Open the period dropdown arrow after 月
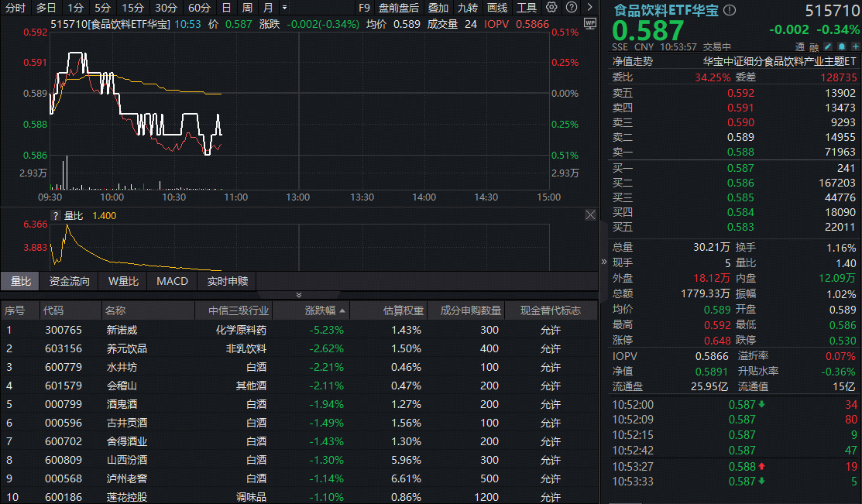Viewport: 862px width, 504px height. point(284,8)
